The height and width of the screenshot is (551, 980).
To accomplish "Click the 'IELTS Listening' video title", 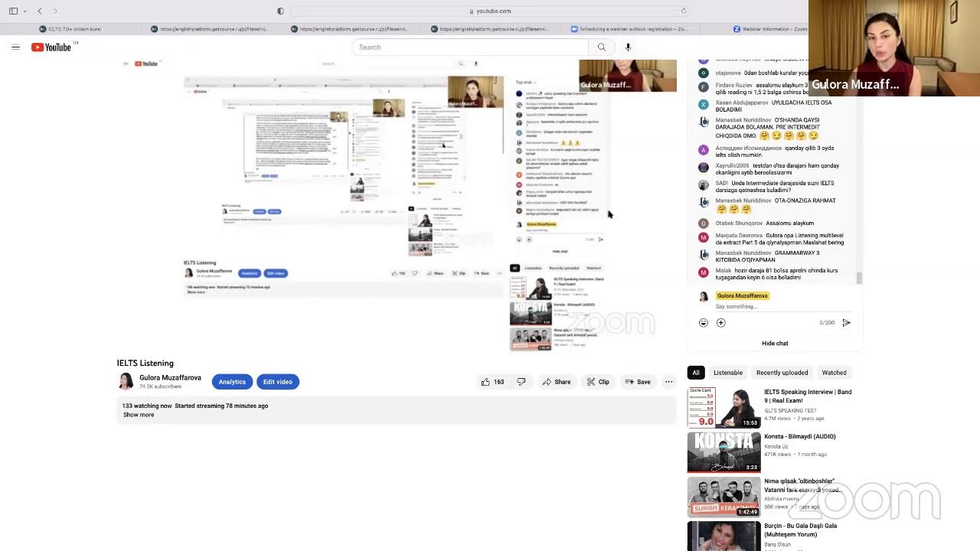I will point(145,364).
